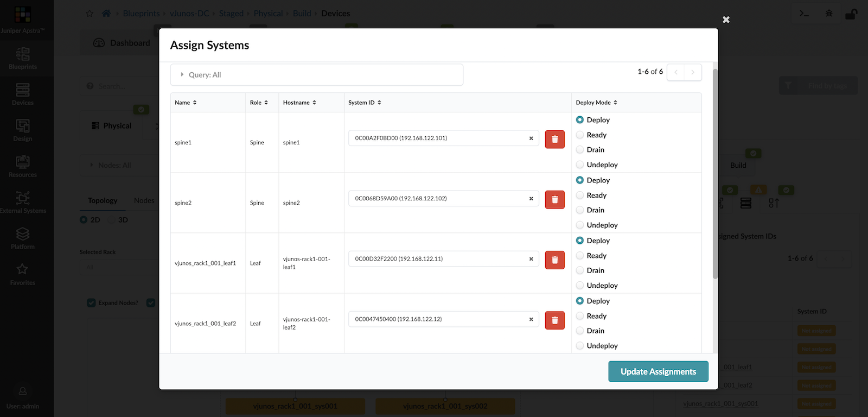Close the Assign Systems dialog
The width and height of the screenshot is (868, 417).
coord(726,20)
